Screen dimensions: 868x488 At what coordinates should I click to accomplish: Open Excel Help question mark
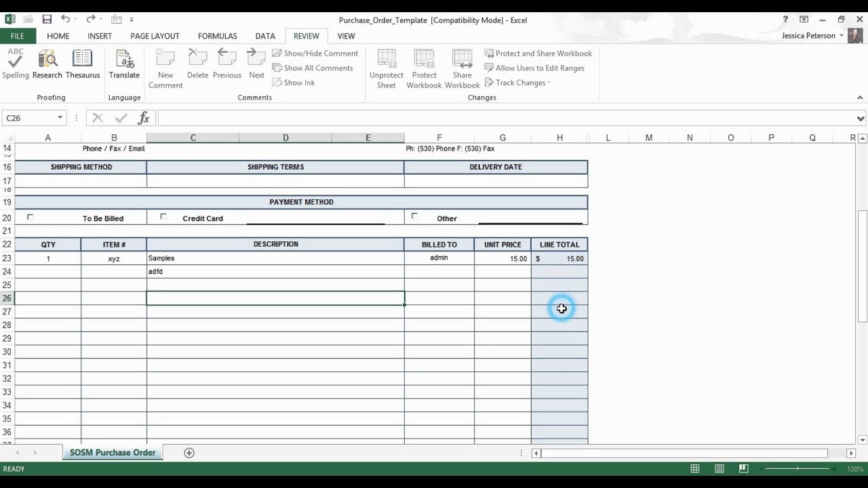[x=785, y=20]
